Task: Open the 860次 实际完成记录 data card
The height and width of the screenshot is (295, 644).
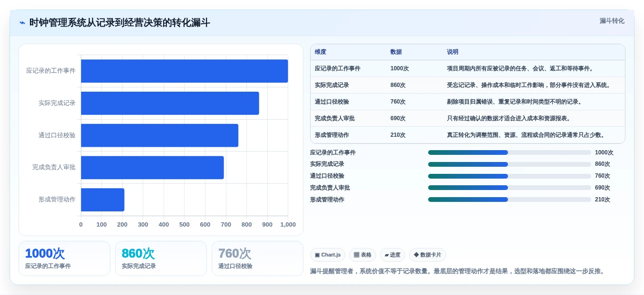Action: [161, 258]
